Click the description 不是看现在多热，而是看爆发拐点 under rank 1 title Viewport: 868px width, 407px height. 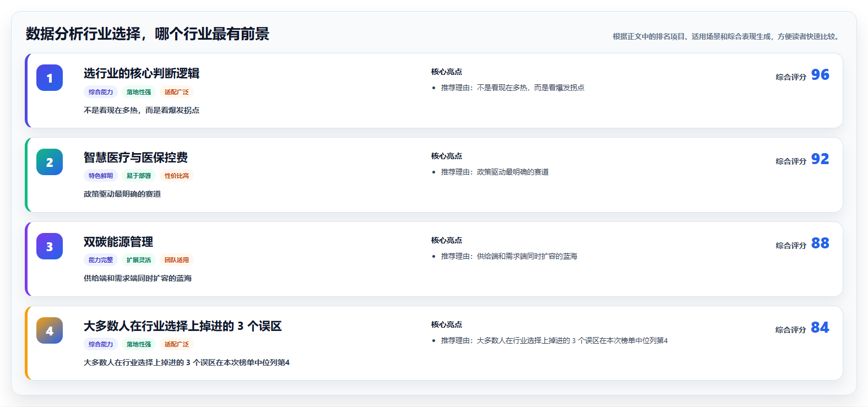tap(142, 110)
